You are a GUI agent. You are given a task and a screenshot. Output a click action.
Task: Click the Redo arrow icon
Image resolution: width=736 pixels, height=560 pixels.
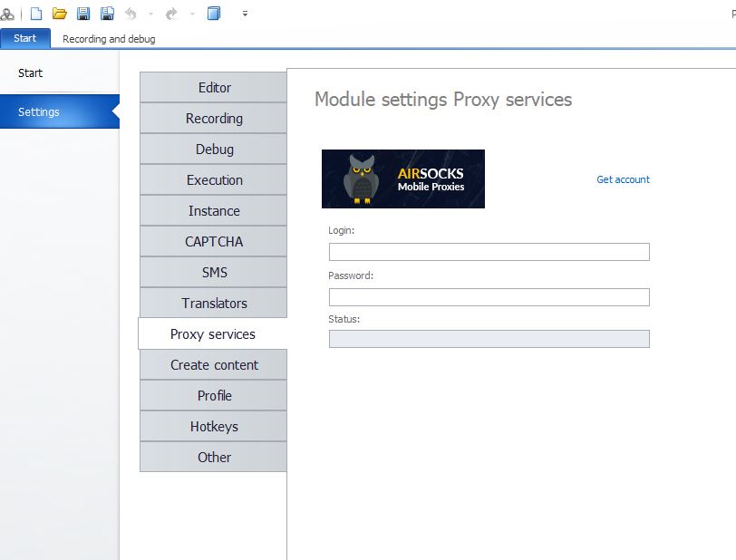[x=171, y=14]
